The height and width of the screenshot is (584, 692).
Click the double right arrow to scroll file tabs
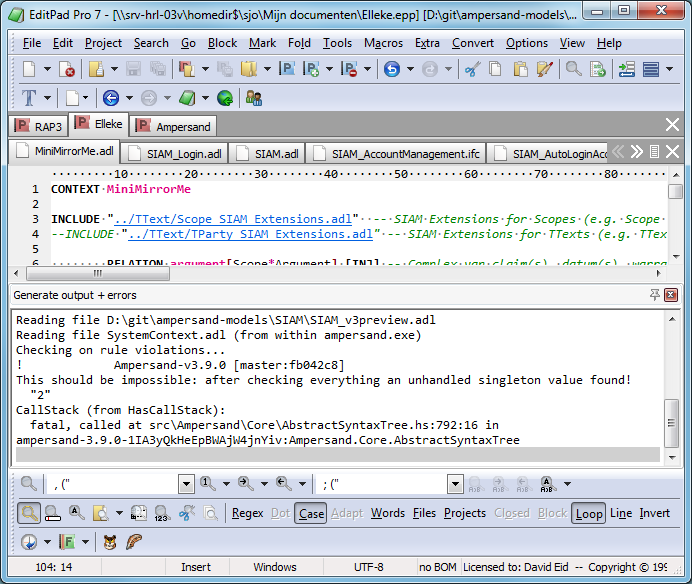[x=637, y=152]
